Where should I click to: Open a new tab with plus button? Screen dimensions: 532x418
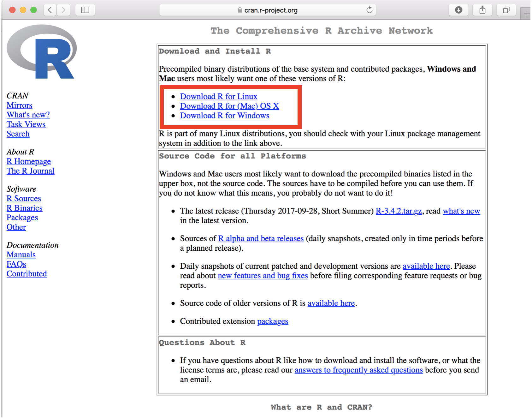[526, 14]
